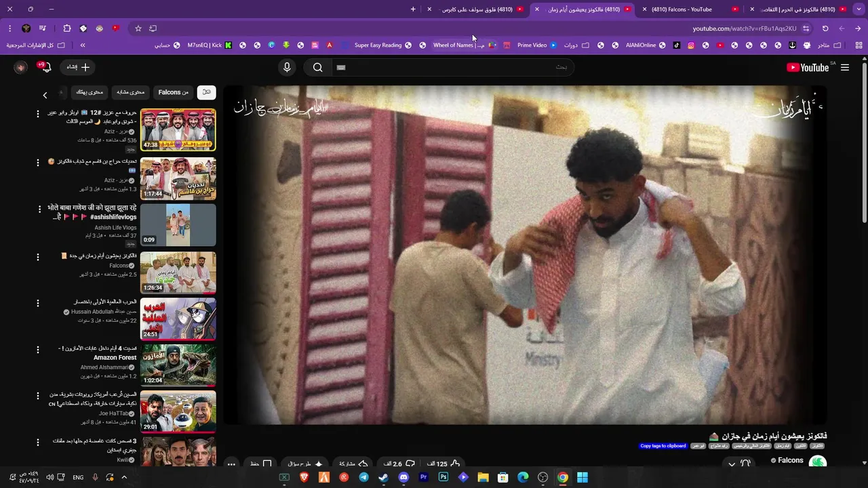Open comments count 2.6 ألف

(399, 464)
